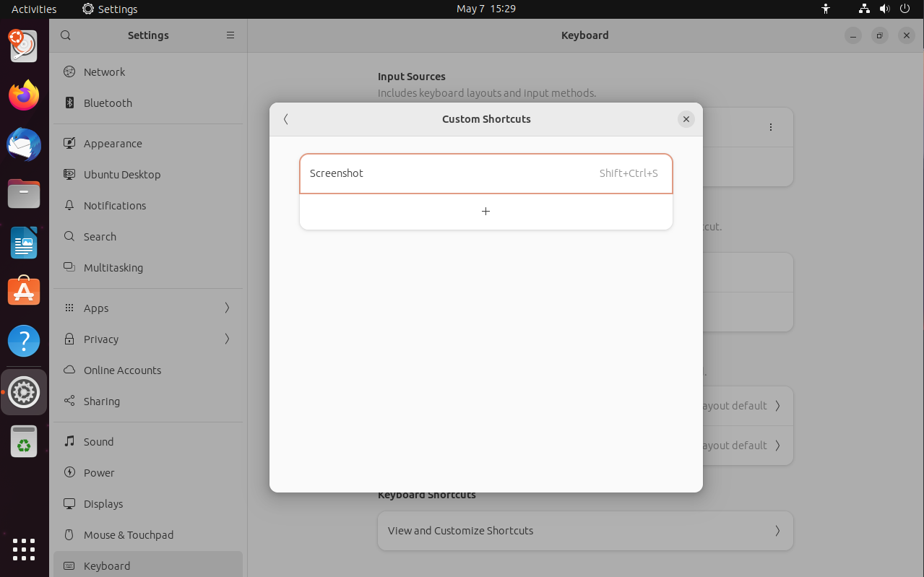
Task: Open Displays settings
Action: pos(148,504)
